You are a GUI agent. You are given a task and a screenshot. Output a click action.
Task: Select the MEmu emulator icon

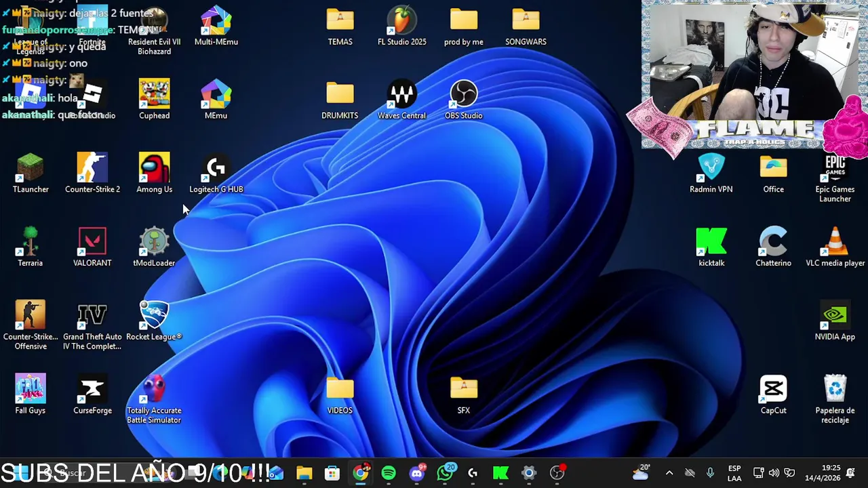coord(216,100)
